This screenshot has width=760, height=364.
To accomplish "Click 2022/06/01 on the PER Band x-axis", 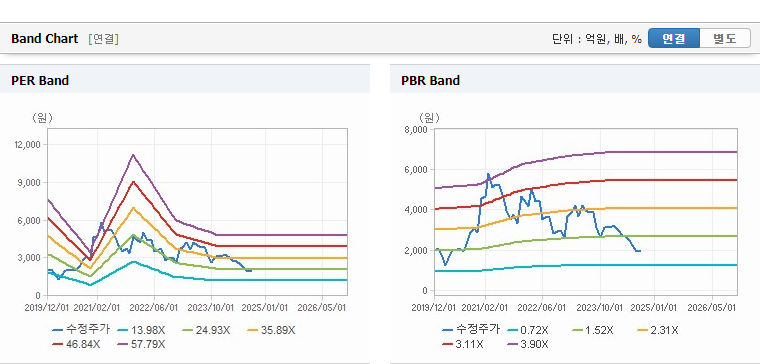I will 154,307.
